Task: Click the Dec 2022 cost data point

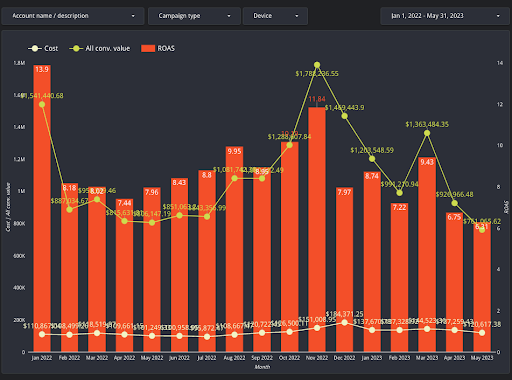Action: click(345, 322)
